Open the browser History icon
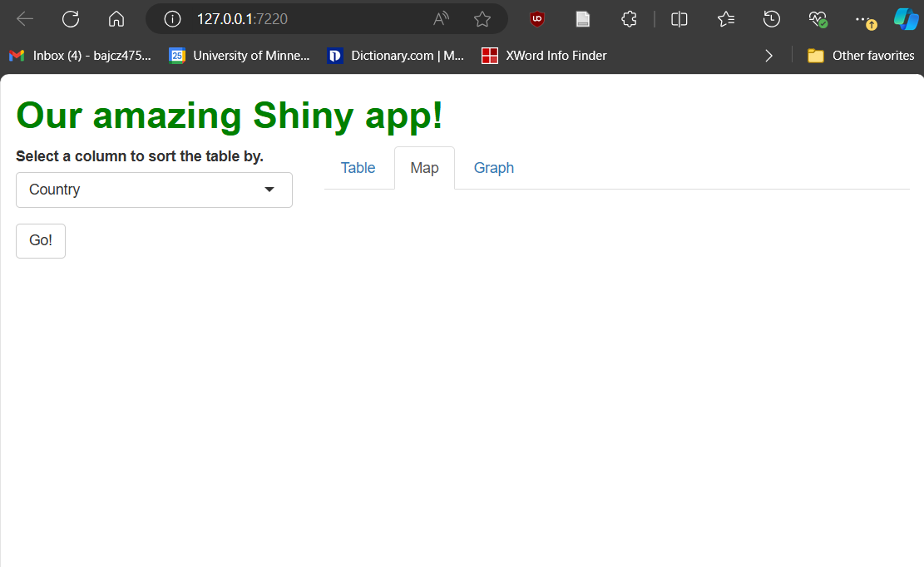This screenshot has width=924, height=567. pos(772,19)
